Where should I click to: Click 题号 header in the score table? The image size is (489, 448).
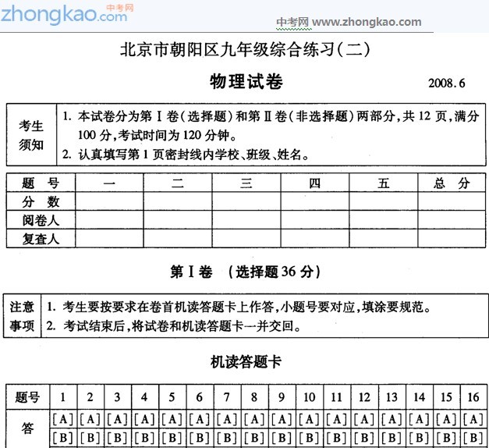point(41,183)
